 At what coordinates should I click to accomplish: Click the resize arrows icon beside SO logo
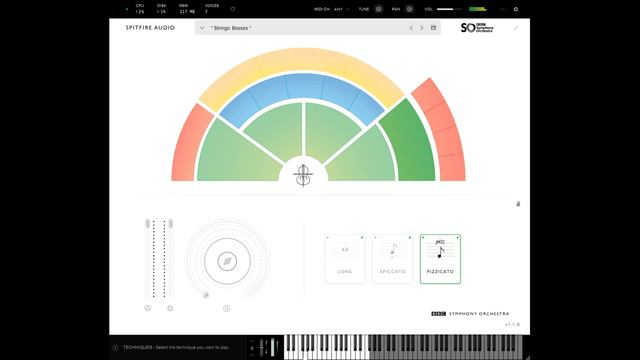click(x=516, y=28)
